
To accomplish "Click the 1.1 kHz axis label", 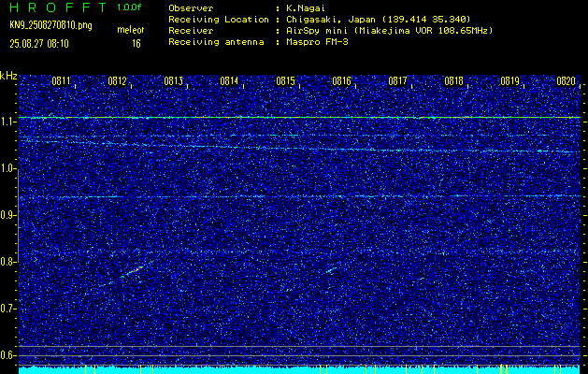I will [7, 122].
